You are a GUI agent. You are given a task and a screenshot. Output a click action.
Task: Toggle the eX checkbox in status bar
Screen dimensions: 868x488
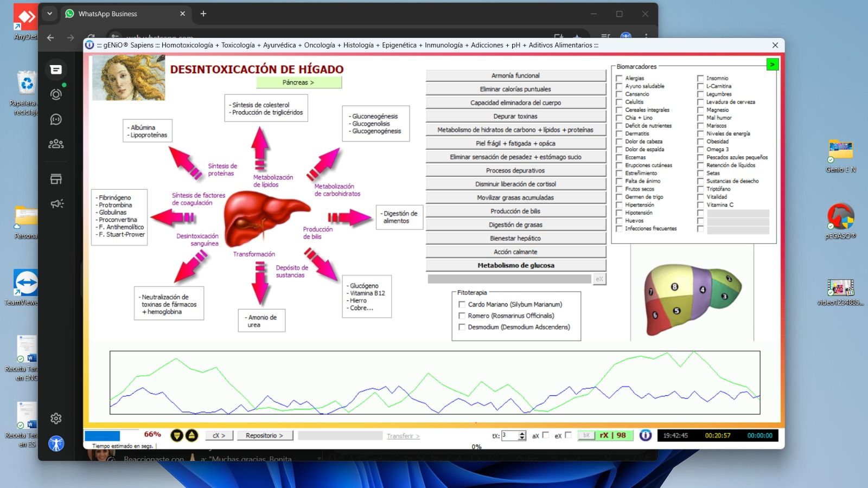(569, 435)
